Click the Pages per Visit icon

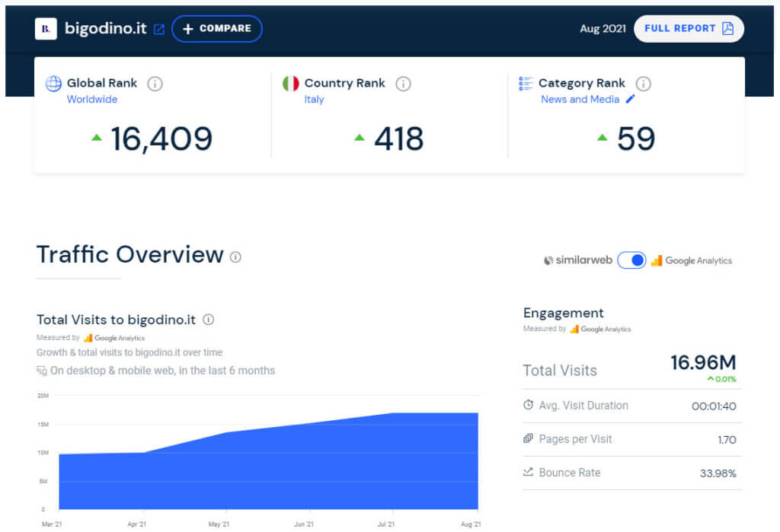coord(529,438)
